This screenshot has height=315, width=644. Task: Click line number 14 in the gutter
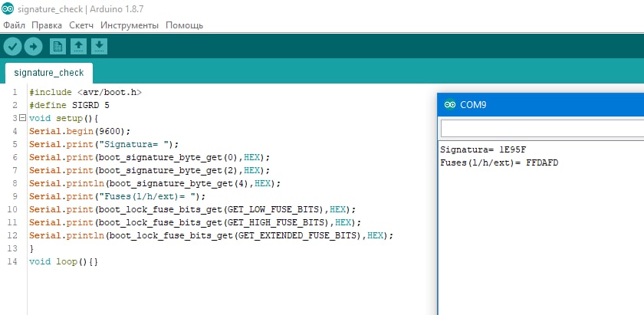tap(12, 261)
